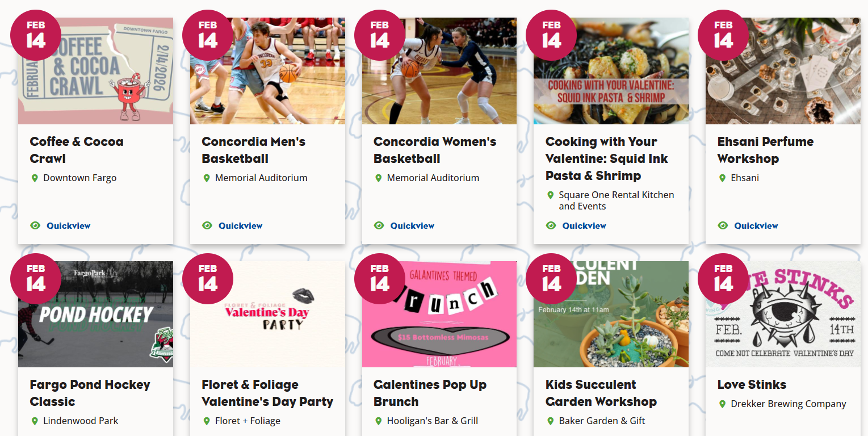Screen dimensions: 868x436
Task: Click the Feb 14 date badge on Galentines Brunch
Action: [x=380, y=279]
